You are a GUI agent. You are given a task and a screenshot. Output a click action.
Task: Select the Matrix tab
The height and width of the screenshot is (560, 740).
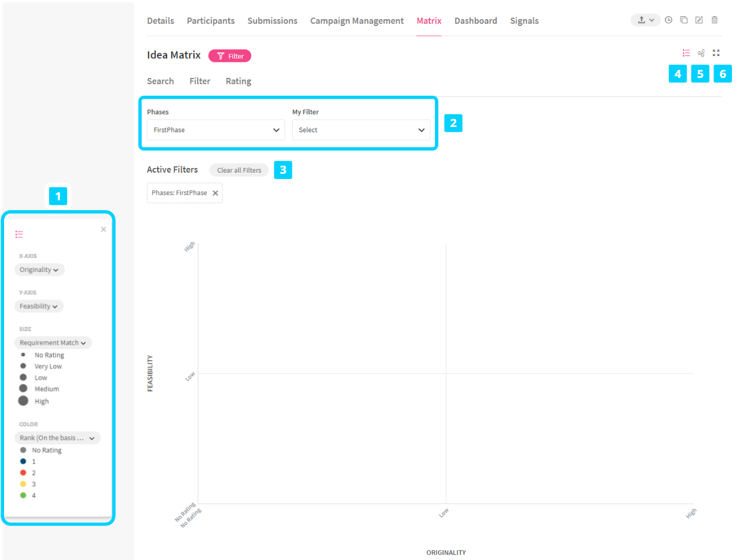pos(429,21)
